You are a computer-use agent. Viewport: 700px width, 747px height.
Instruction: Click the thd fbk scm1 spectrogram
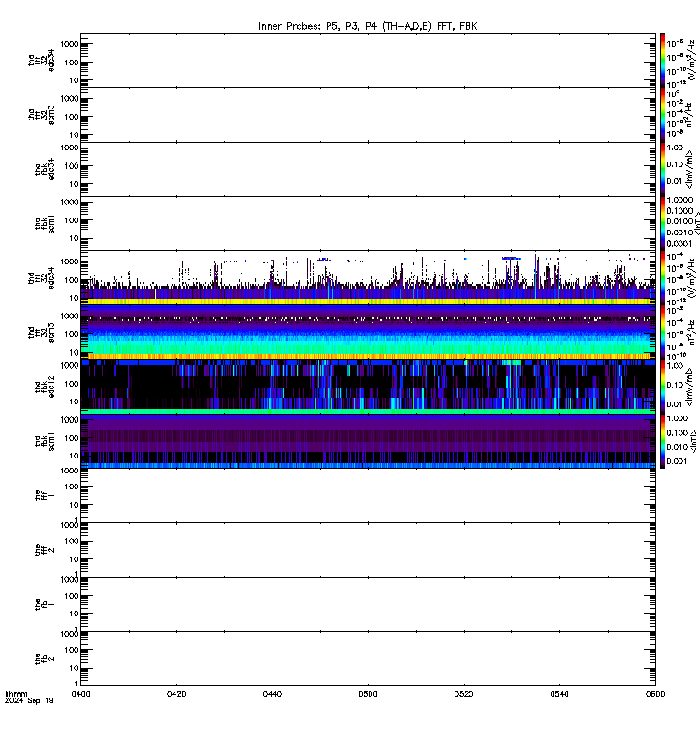tap(368, 441)
